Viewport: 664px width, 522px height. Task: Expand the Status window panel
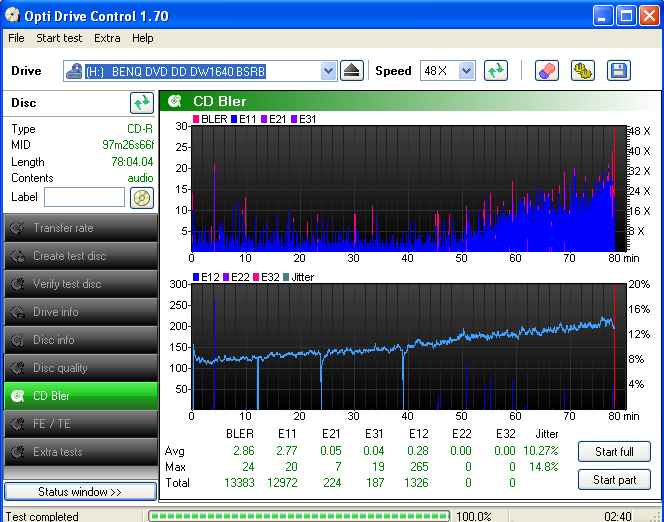click(x=80, y=492)
